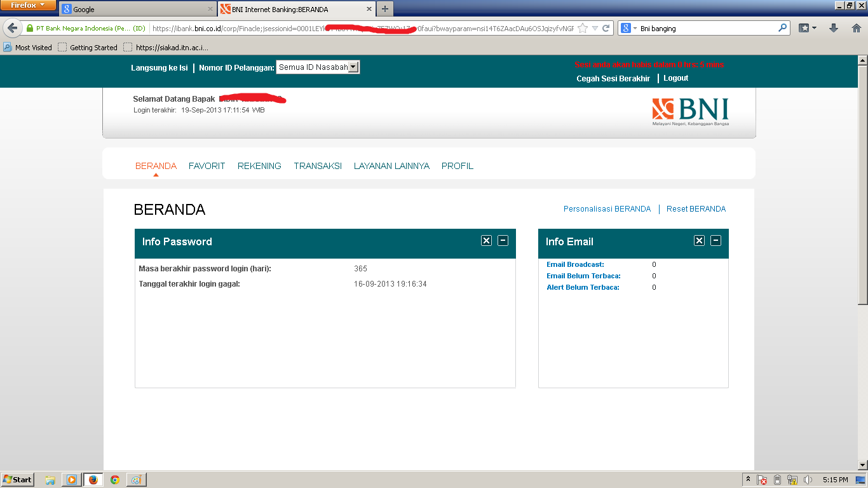This screenshot has width=868, height=488.
Task: Bookmark this page with the star icon
Action: (x=583, y=29)
